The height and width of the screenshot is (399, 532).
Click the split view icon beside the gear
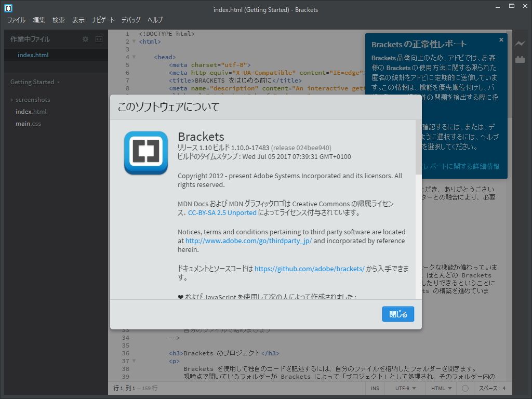tap(99, 39)
